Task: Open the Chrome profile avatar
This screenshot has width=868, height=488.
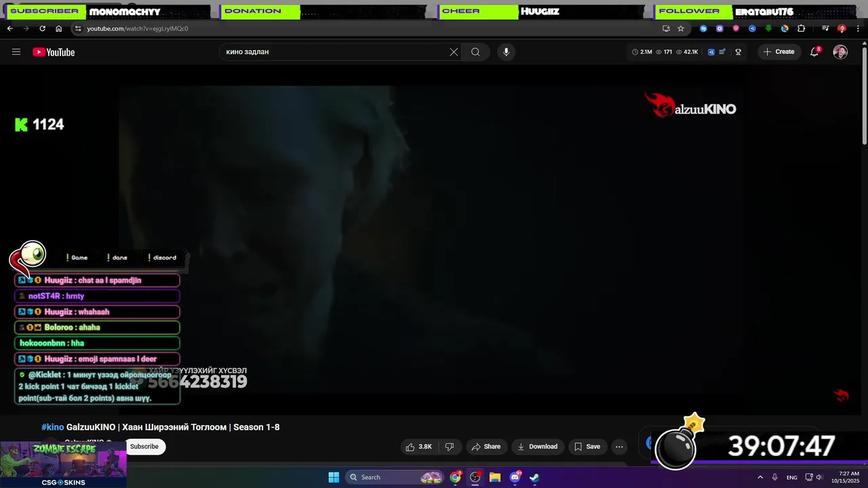Action: pyautogui.click(x=842, y=28)
